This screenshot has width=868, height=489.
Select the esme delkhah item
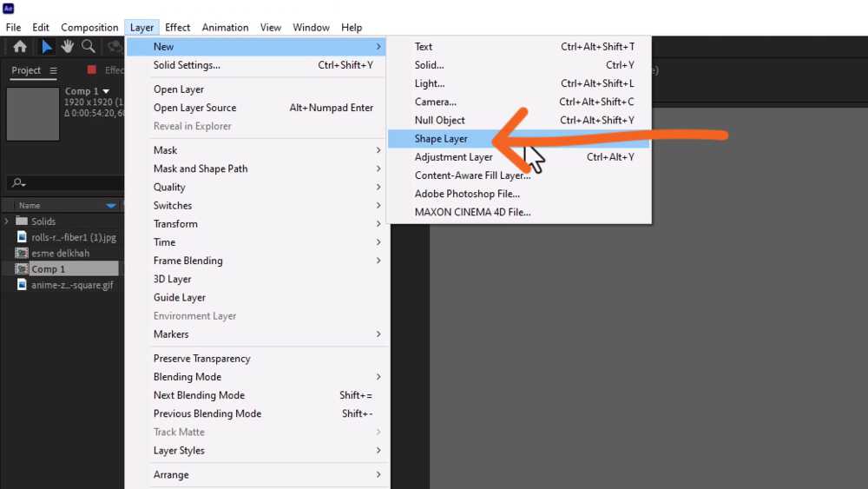pos(60,253)
